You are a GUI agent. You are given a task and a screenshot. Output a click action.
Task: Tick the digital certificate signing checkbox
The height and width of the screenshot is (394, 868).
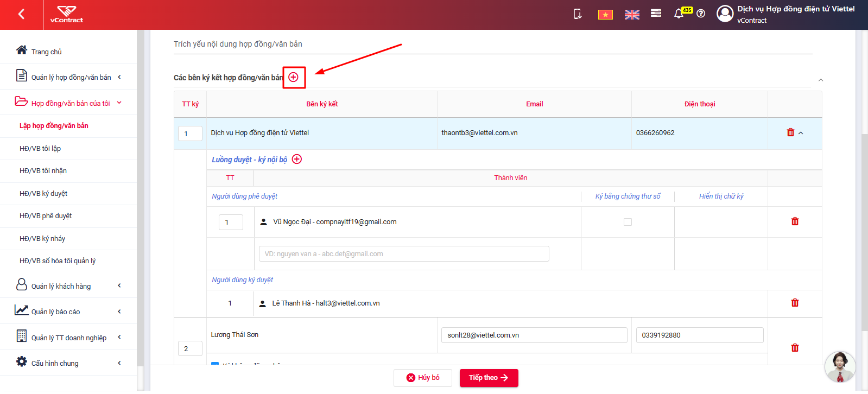click(x=628, y=222)
